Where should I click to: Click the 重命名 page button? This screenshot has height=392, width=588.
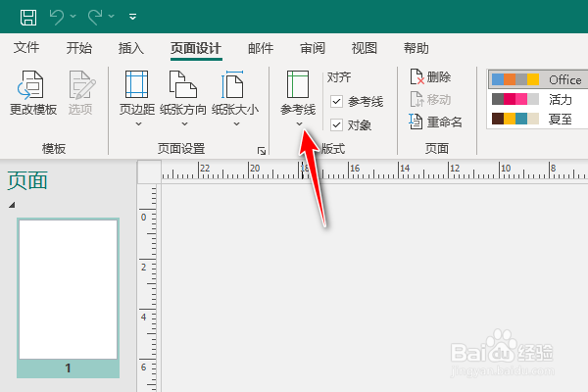pyautogui.click(x=435, y=122)
